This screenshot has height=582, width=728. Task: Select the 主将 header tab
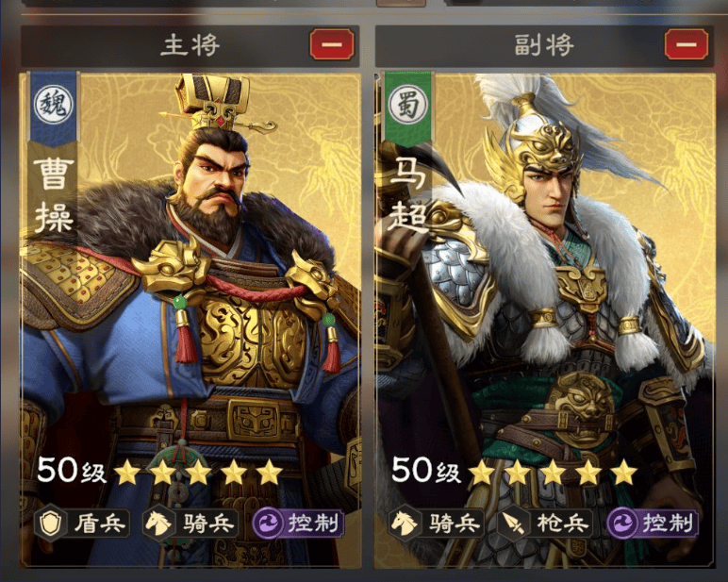[190, 45]
